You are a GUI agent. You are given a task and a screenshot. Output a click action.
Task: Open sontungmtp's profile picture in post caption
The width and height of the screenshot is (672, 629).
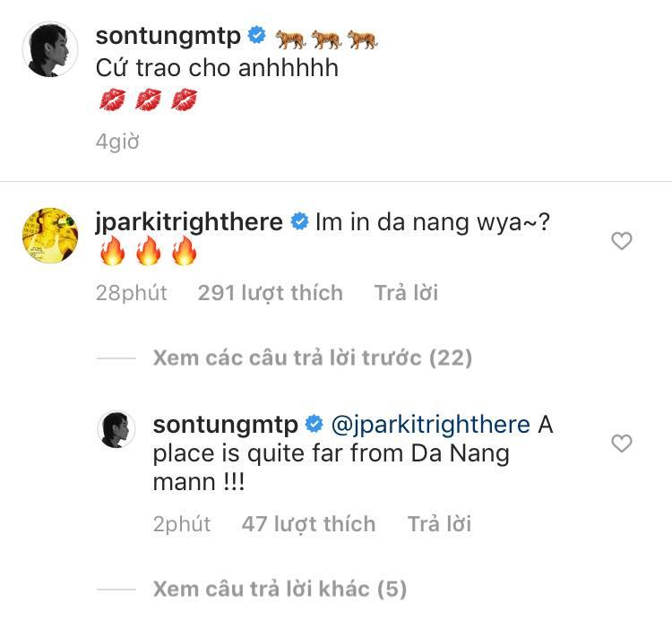[49, 50]
